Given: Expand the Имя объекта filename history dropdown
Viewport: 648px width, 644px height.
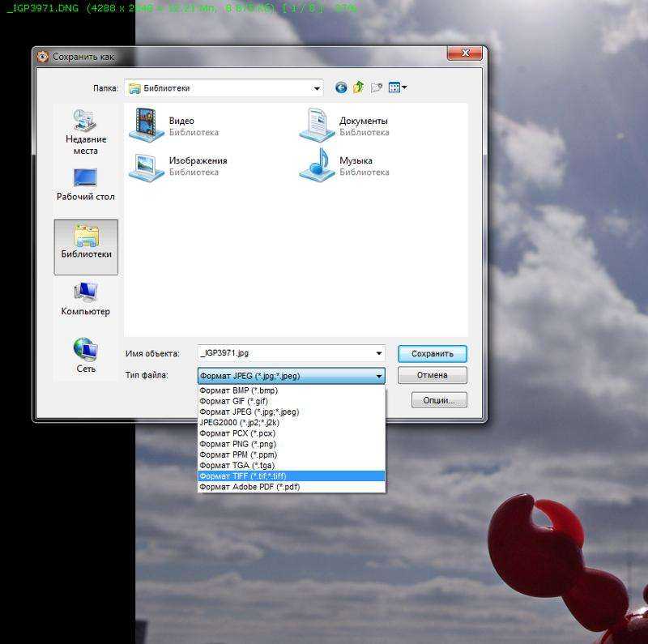Looking at the screenshot, I should click(378, 353).
